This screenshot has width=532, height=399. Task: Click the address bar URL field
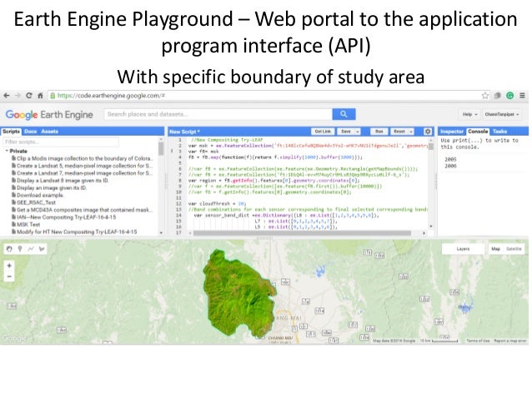tap(264, 96)
